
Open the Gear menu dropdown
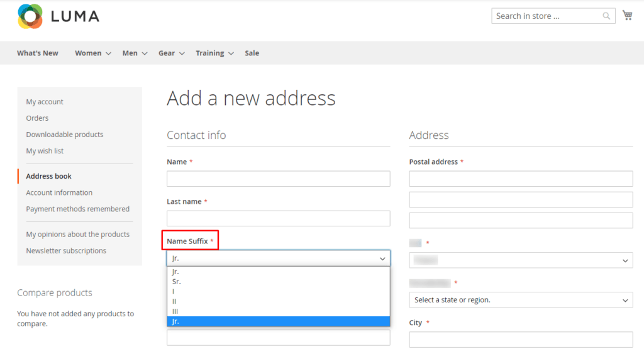pos(171,53)
